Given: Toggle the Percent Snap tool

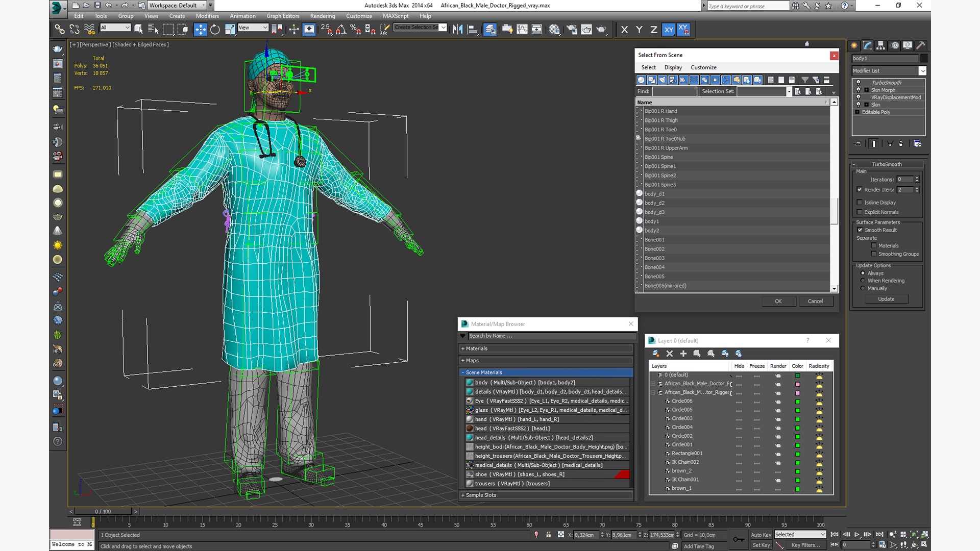Looking at the screenshot, I should pos(356,30).
